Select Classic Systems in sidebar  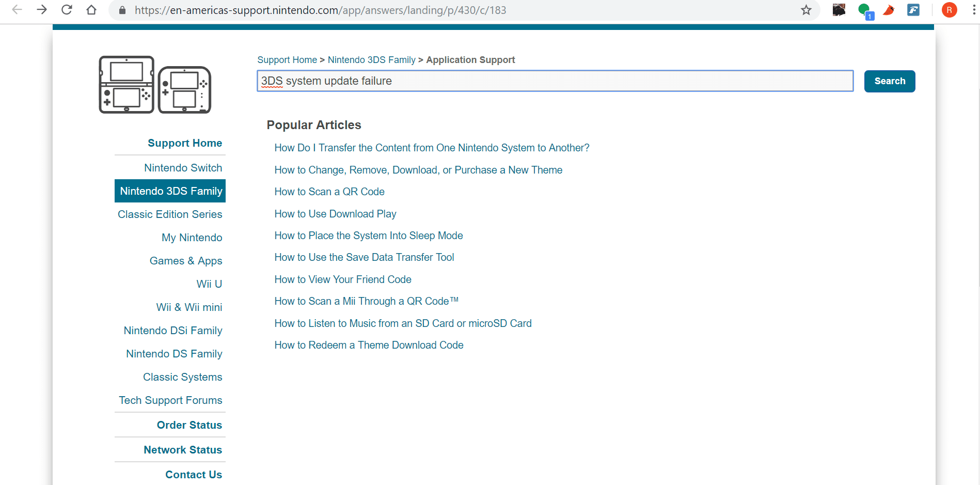(x=183, y=377)
